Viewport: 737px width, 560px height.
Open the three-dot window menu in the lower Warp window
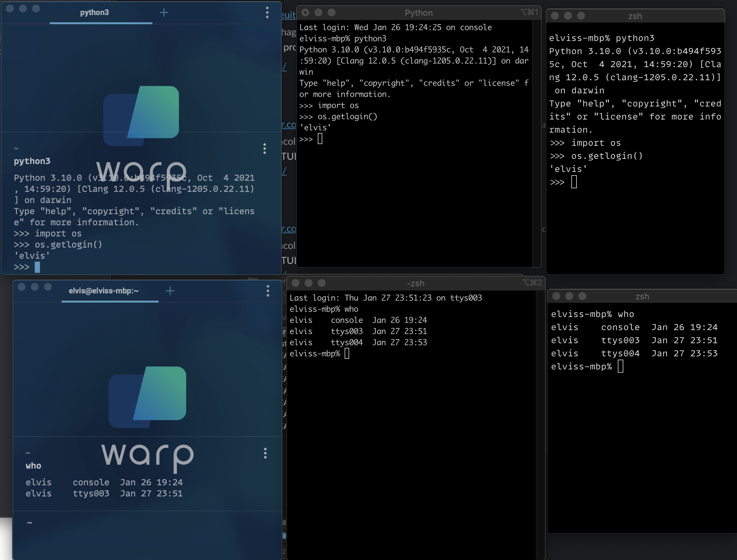[x=268, y=291]
